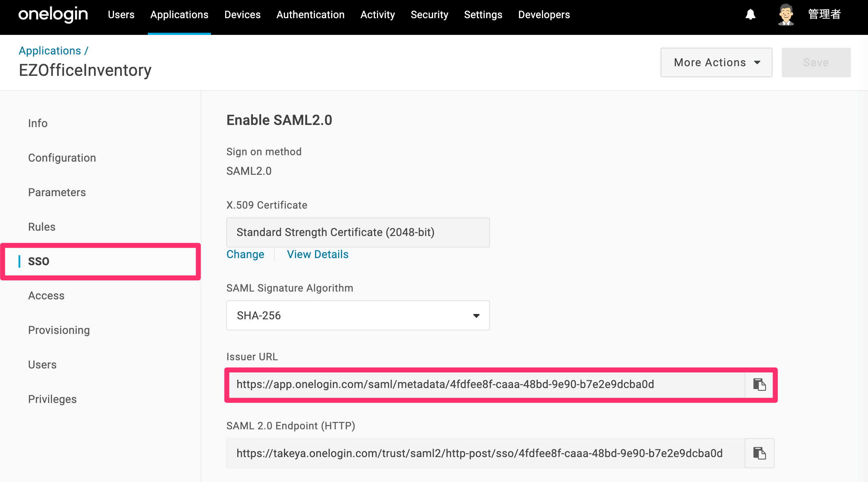Click the notifications bell icon
Image resolution: width=868 pixels, height=482 pixels.
[750, 15]
